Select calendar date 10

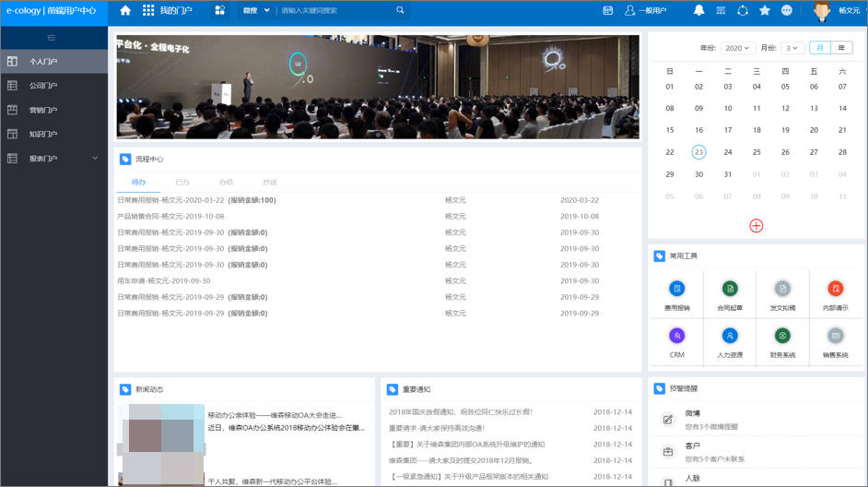click(x=728, y=108)
